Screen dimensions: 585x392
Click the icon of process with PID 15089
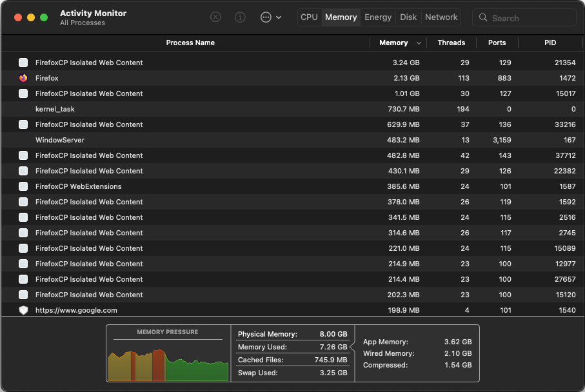23,248
